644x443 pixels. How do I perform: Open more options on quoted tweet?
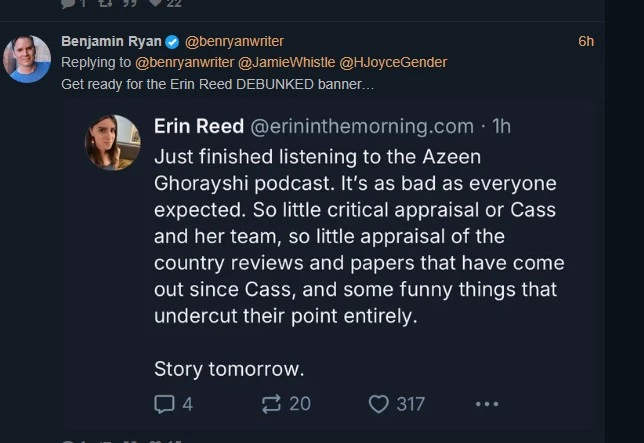tap(486, 404)
